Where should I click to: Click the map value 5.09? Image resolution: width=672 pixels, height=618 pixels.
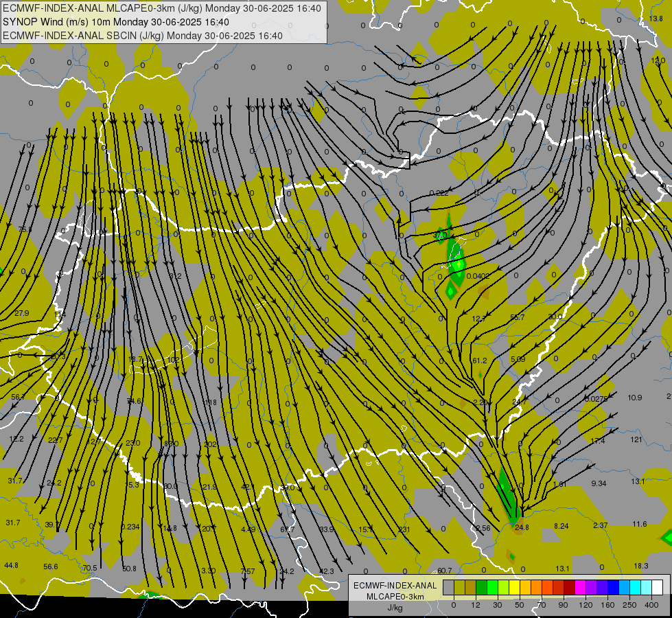tap(518, 359)
